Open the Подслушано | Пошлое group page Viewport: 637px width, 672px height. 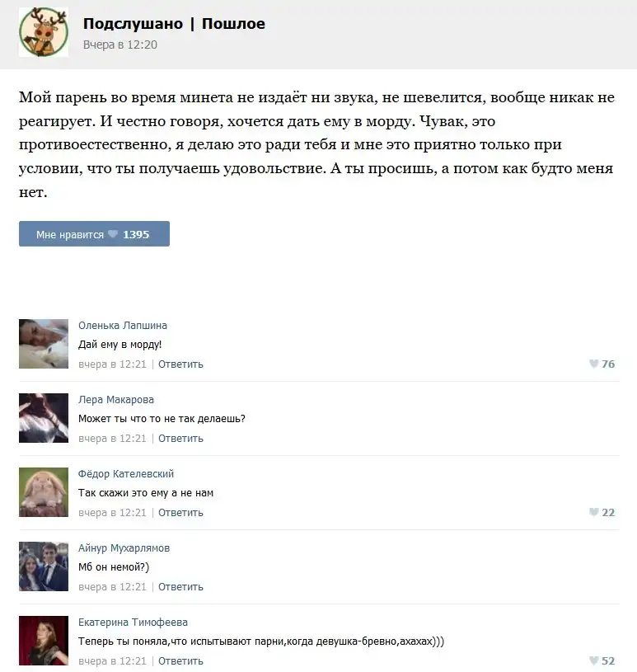[174, 24]
